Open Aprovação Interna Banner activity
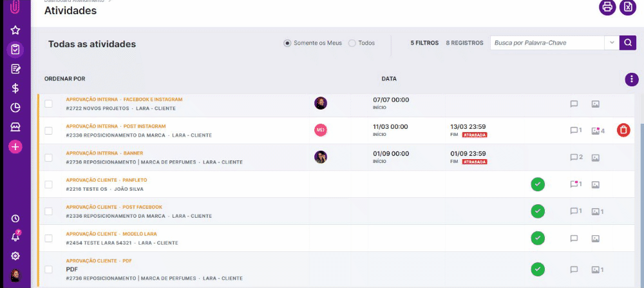This screenshot has height=288, width=644. [x=104, y=153]
